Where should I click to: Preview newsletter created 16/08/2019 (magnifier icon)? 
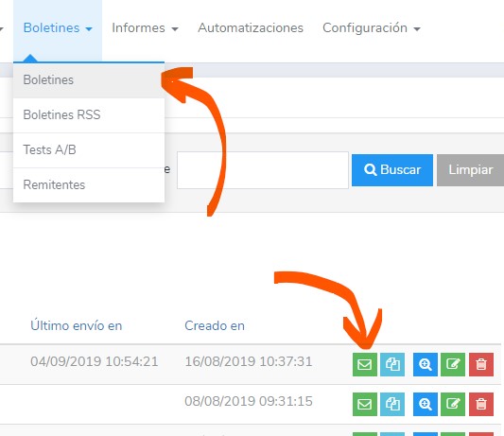pyautogui.click(x=426, y=364)
